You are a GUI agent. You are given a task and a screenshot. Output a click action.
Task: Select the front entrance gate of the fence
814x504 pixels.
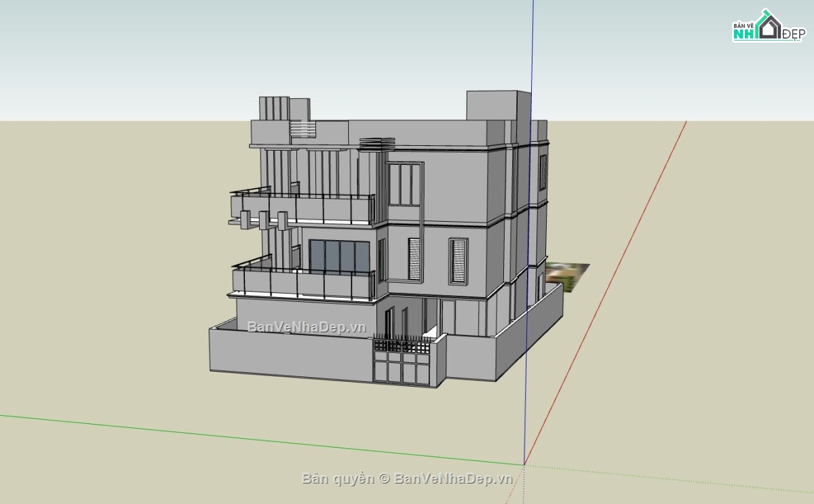(x=402, y=363)
